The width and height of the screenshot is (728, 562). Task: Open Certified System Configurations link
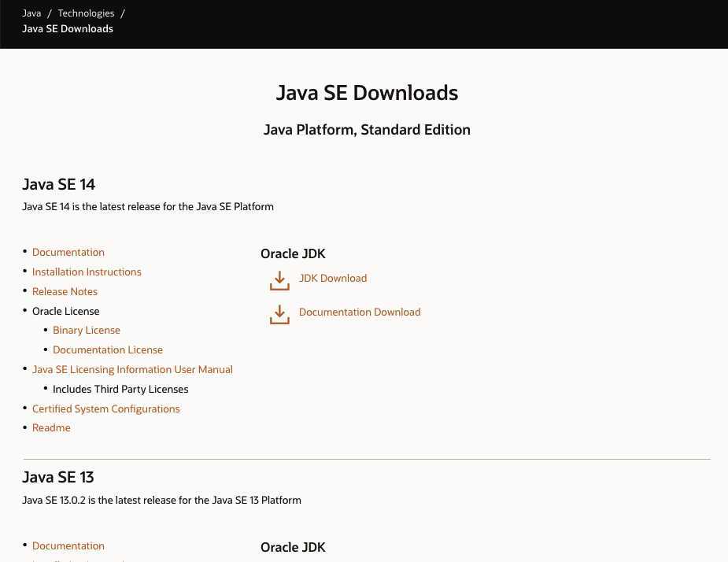pos(106,409)
